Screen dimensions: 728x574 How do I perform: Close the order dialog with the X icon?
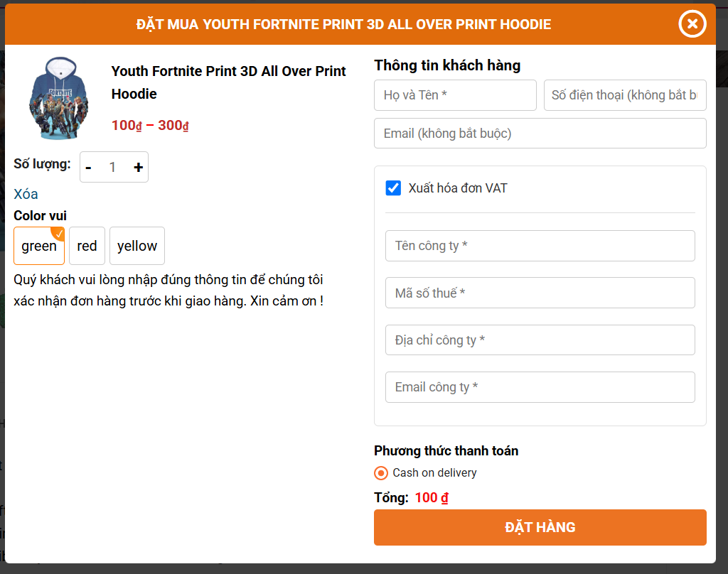[x=692, y=23]
